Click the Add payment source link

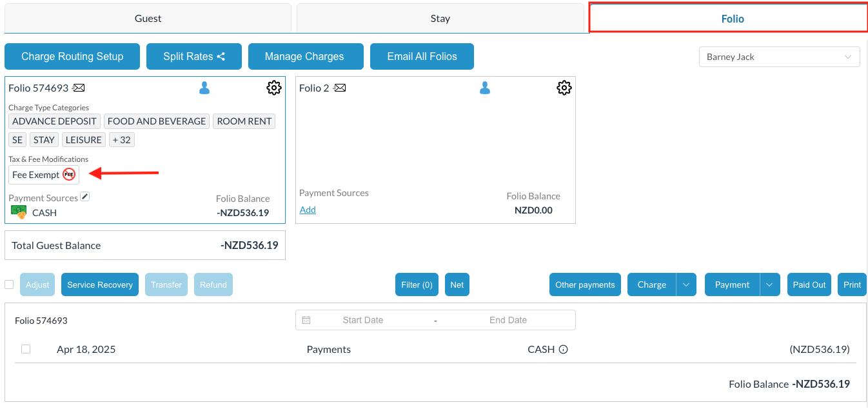pos(308,210)
